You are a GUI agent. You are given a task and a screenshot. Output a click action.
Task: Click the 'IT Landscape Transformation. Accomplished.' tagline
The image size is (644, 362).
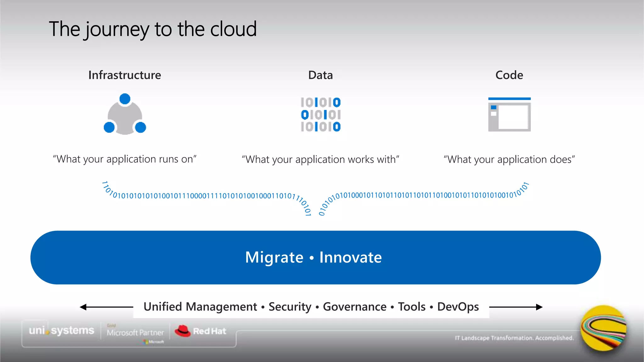514,338
